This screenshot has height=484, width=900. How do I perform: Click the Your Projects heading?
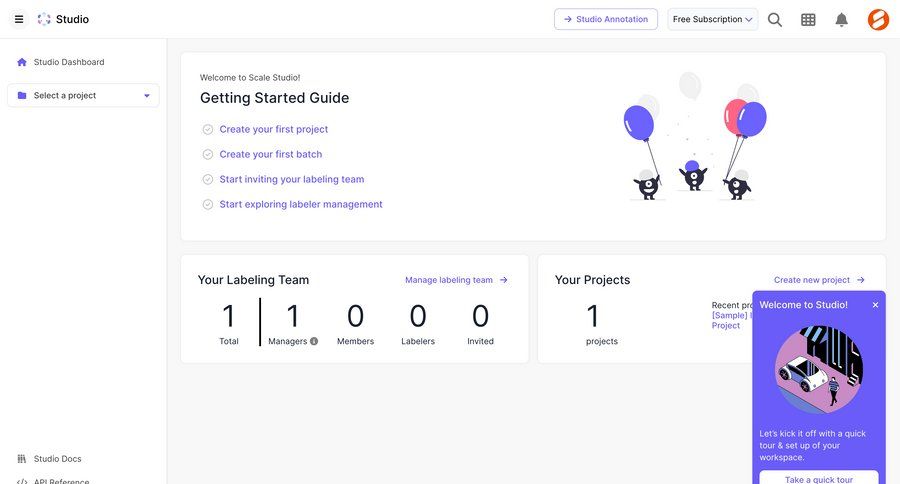[592, 280]
